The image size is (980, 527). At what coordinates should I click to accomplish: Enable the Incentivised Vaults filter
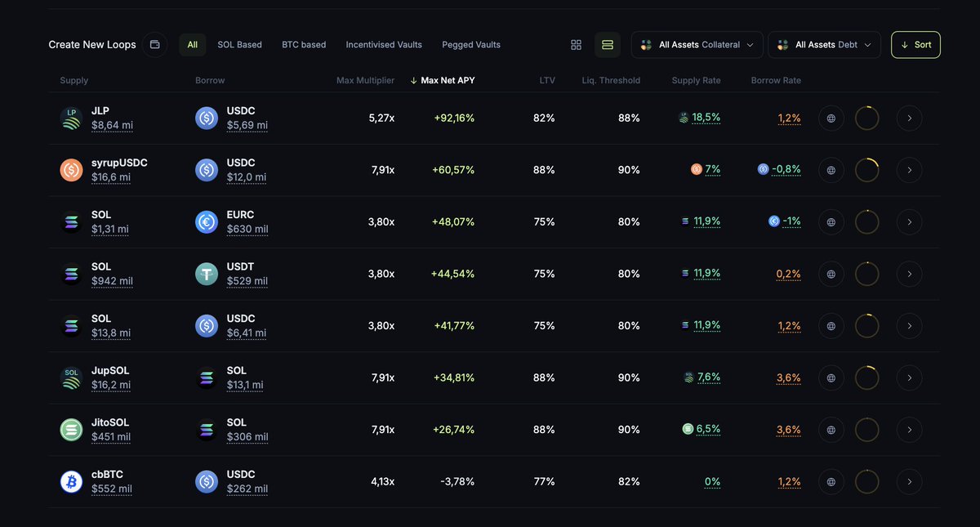(384, 44)
